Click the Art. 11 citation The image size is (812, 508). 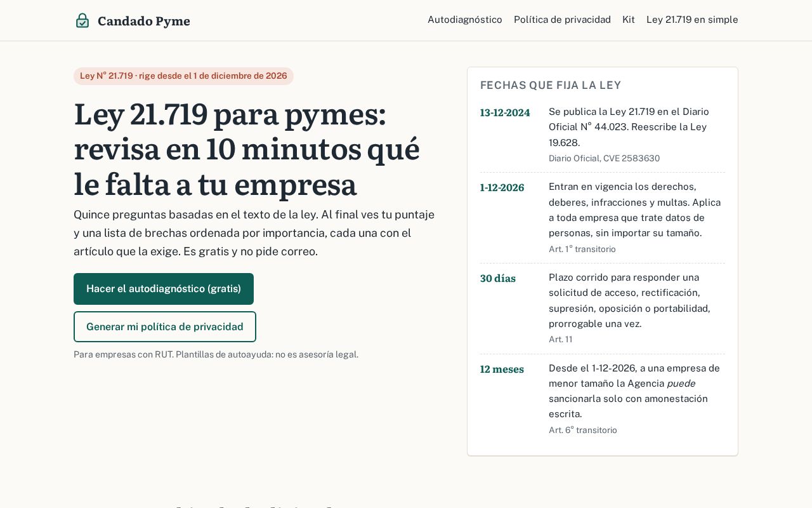pos(561,340)
